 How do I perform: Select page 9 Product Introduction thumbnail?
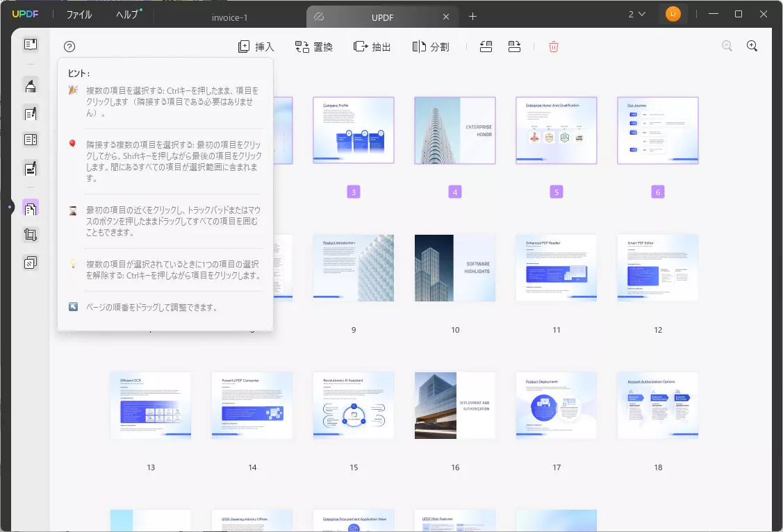354,268
